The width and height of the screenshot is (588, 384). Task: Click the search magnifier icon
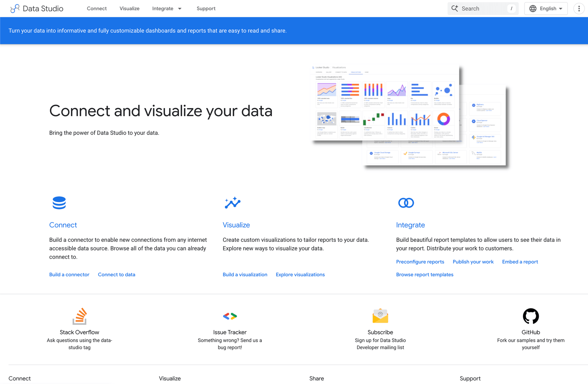tap(455, 8)
